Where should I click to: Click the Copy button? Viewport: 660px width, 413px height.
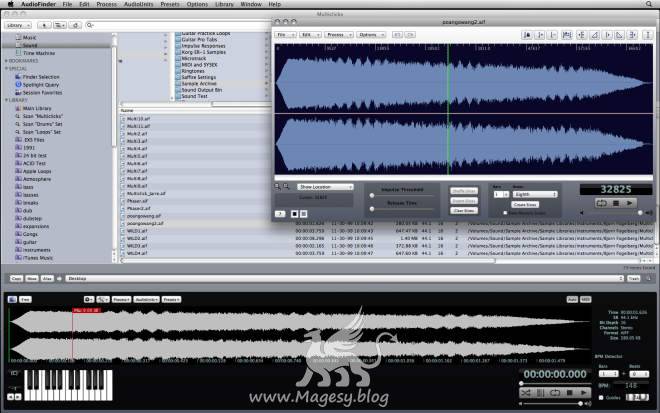click(16, 278)
